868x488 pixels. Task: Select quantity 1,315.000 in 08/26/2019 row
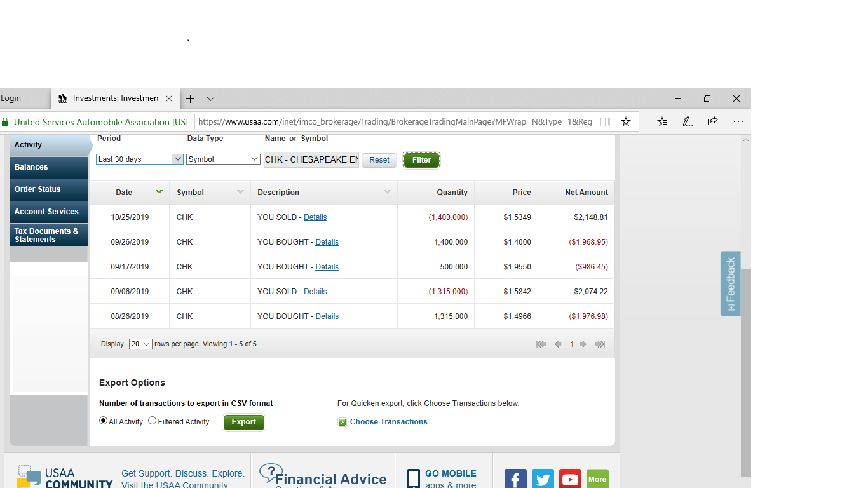pyautogui.click(x=451, y=316)
